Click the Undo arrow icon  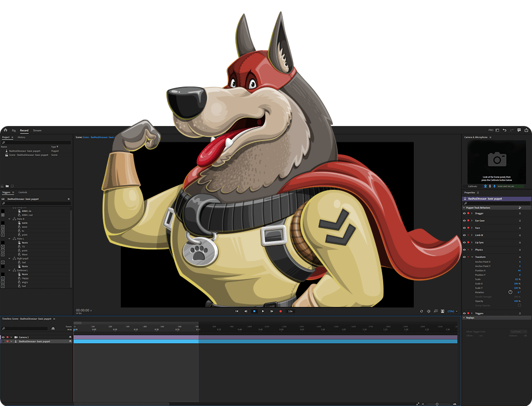pyautogui.click(x=504, y=130)
